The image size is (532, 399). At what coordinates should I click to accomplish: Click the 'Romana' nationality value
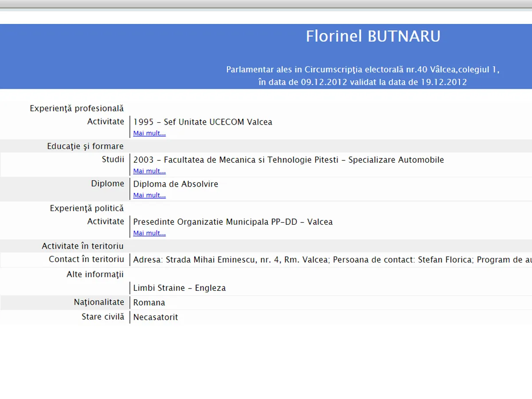pos(149,303)
